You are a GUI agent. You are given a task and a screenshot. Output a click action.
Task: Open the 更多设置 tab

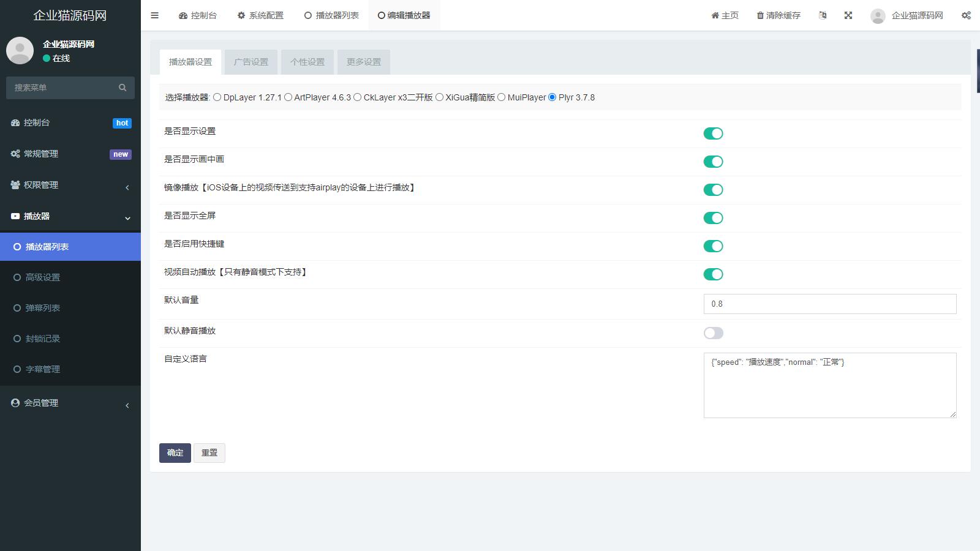point(364,62)
